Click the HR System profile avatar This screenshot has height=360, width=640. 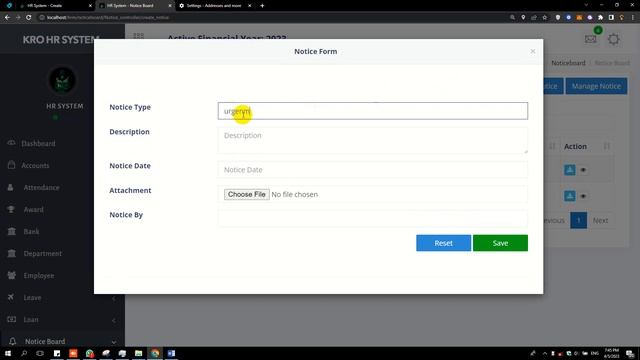point(62,80)
